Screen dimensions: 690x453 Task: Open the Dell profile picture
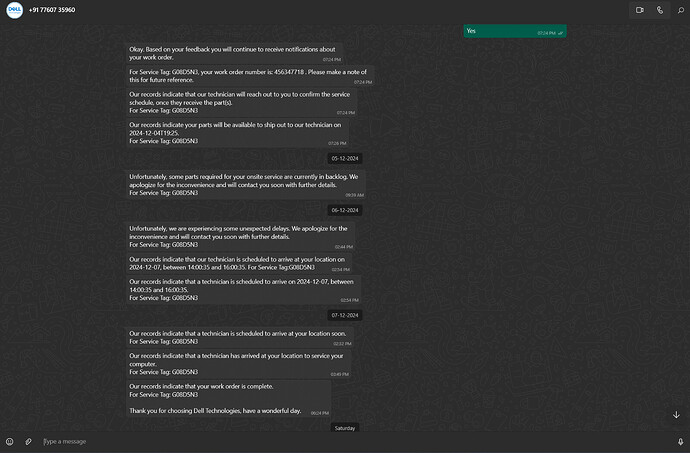click(x=14, y=10)
